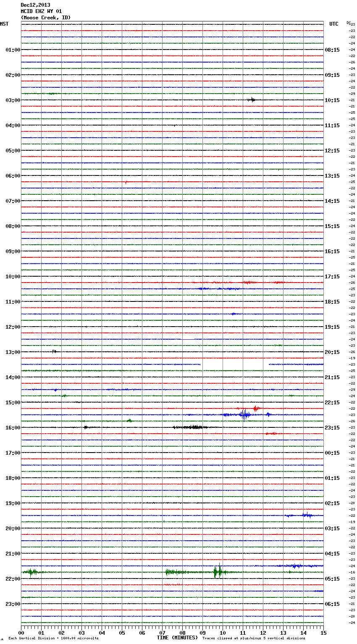This screenshot has width=357, height=644.
Task: Click the 02:15 UTC time label
Action: 332,503
